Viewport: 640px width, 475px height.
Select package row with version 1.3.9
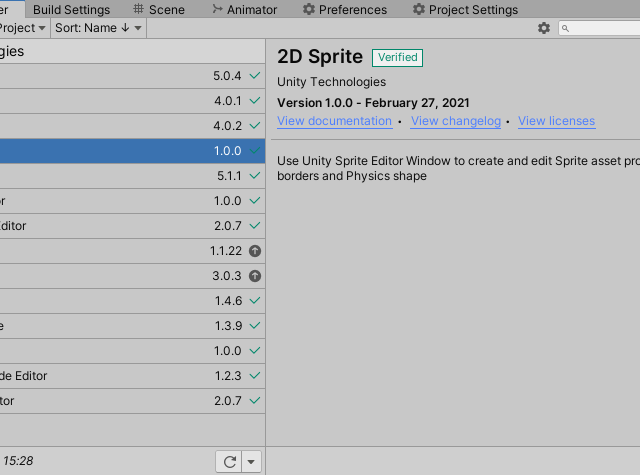tap(132, 326)
